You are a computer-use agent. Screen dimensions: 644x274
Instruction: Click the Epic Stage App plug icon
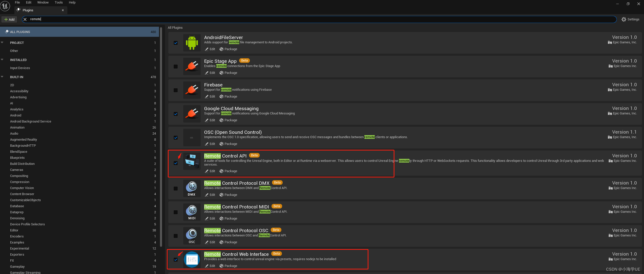[x=192, y=67]
